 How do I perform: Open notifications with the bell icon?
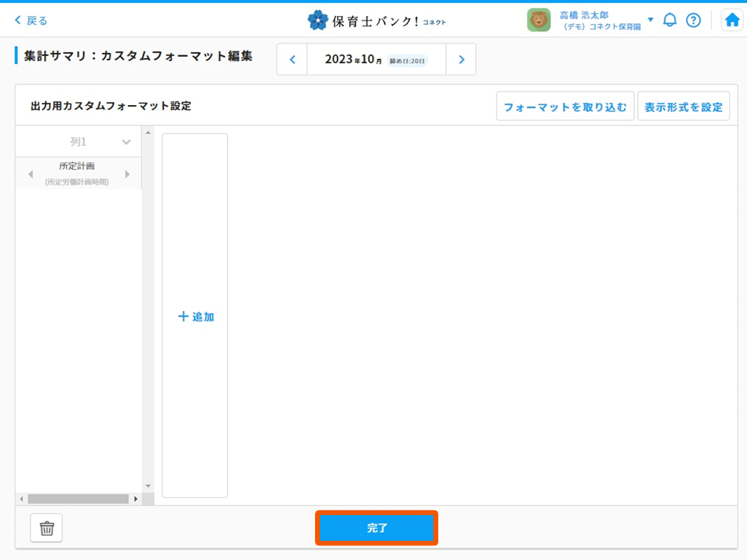(x=670, y=20)
